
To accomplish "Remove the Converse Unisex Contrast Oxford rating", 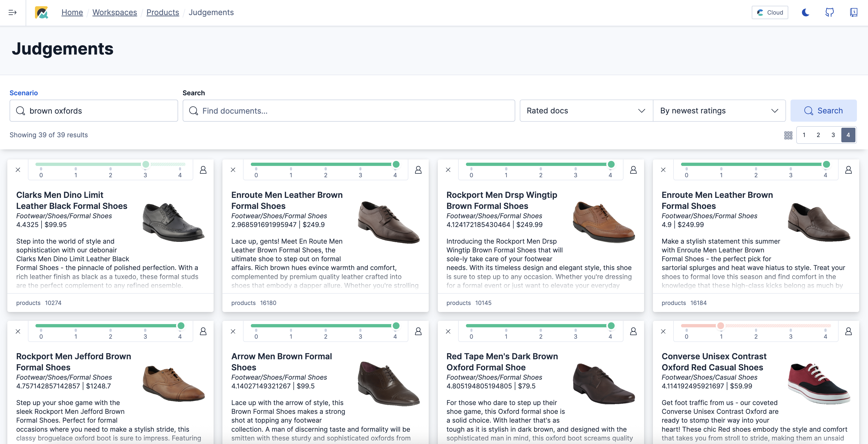I will pos(663,332).
